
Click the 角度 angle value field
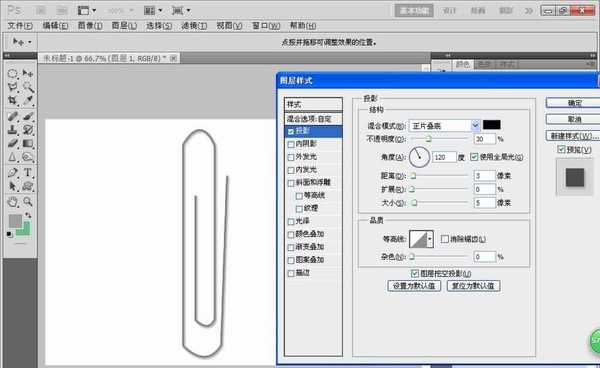point(445,157)
